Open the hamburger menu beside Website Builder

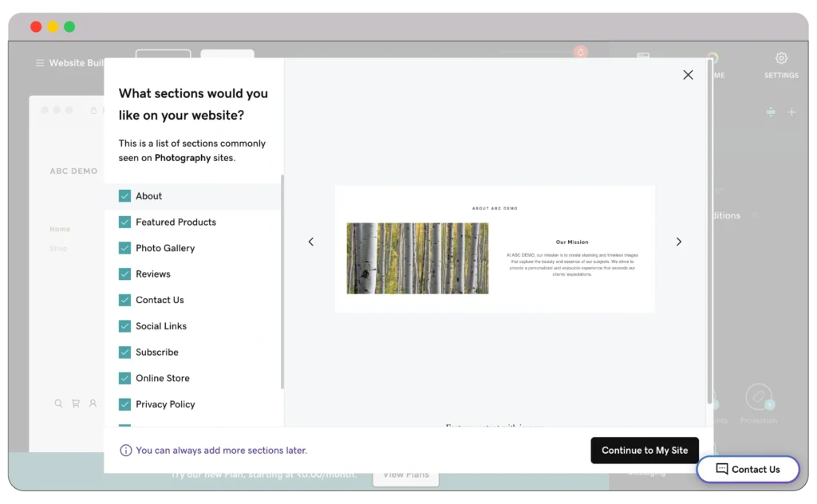pos(38,62)
